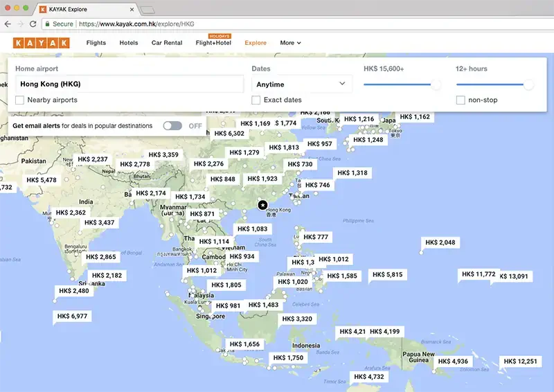554x392 pixels.
Task: Select the HK$ 11,772 price tag
Action: tap(479, 274)
